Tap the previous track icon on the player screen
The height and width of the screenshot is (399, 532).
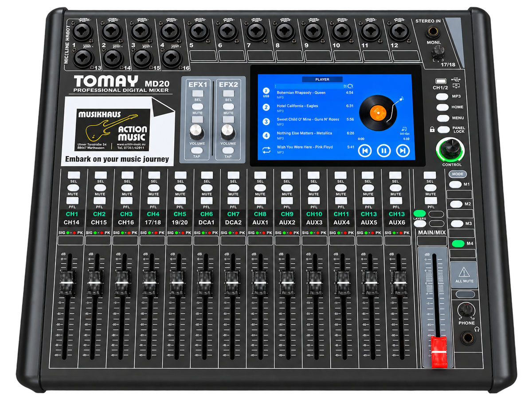364,151
